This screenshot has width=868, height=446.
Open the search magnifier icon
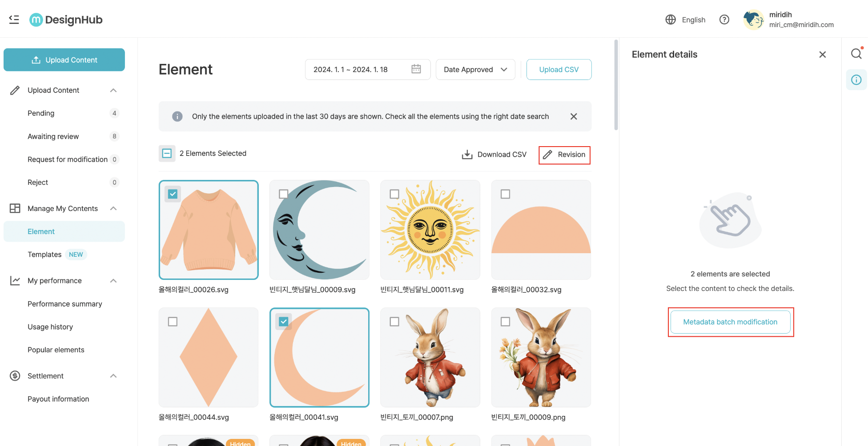(856, 54)
